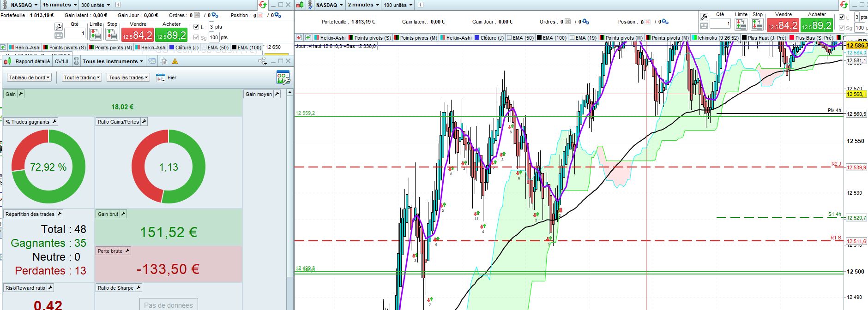Click Limite order icon in 15-minute window
Image resolution: width=868 pixels, height=310 pixels.
pos(96,34)
